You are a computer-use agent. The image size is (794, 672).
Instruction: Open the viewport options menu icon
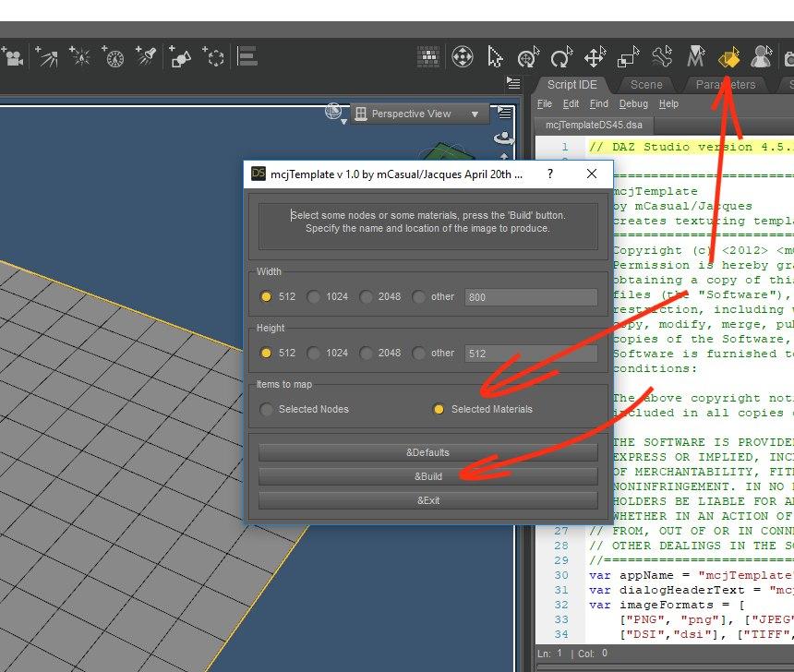[x=504, y=113]
